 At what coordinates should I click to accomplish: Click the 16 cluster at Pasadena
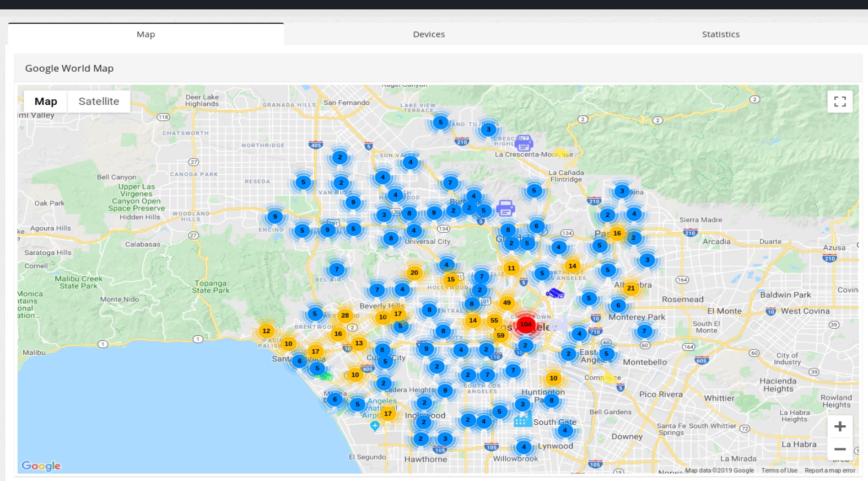[x=617, y=233]
